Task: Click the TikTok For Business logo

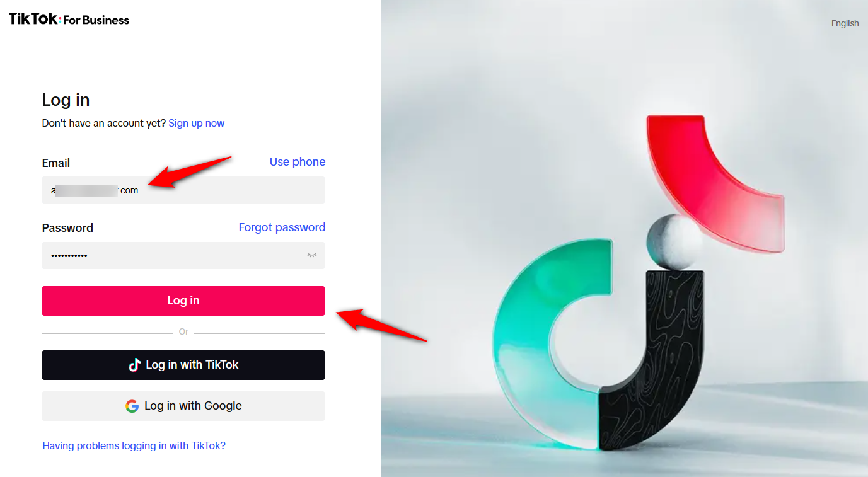Action: point(69,20)
